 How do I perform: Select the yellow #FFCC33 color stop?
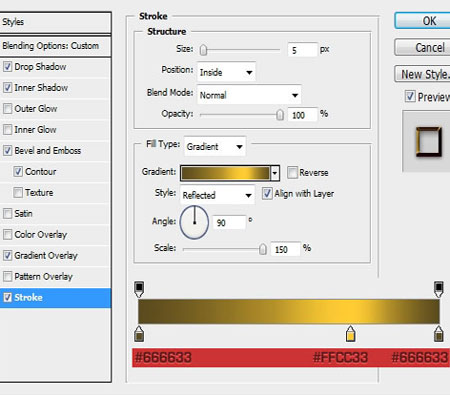tap(350, 334)
